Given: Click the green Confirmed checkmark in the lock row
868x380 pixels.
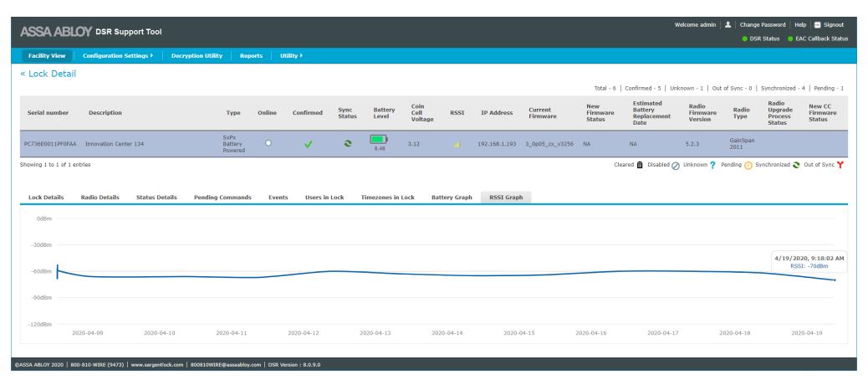Looking at the screenshot, I should pos(309,143).
